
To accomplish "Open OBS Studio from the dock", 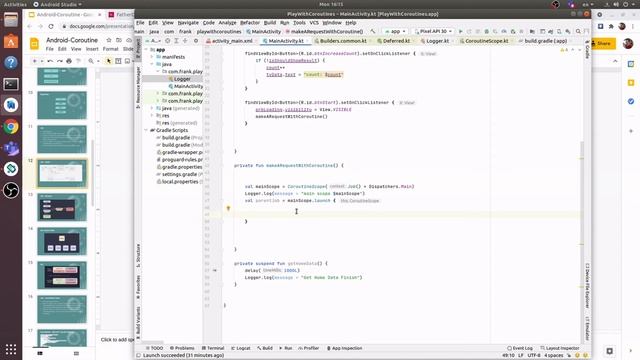I will pos(11,190).
